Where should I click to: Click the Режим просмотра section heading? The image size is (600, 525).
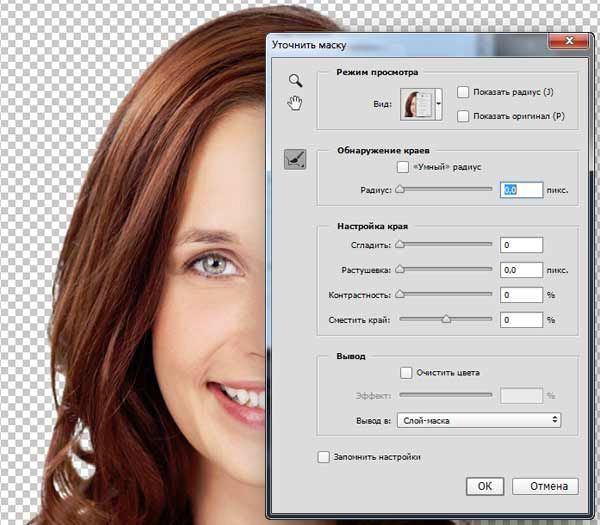(377, 72)
